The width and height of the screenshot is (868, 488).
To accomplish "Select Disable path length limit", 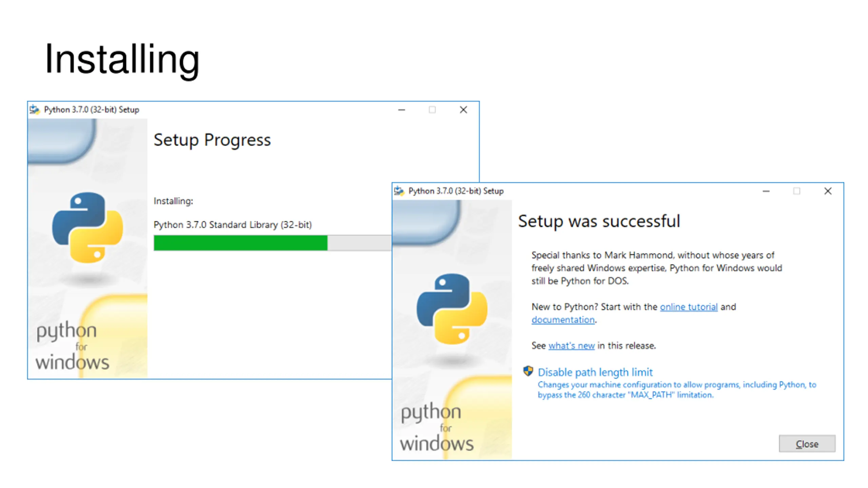I will tap(595, 372).
